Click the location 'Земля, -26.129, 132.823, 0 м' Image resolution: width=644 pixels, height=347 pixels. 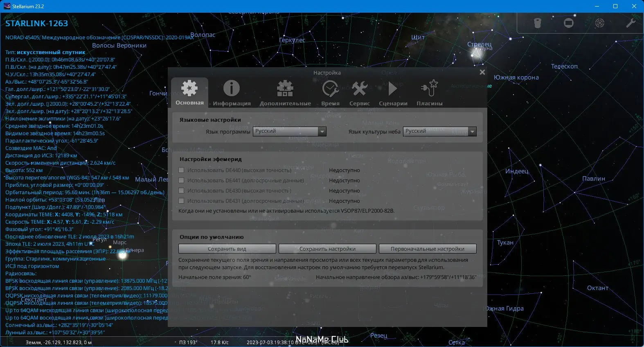click(59, 342)
